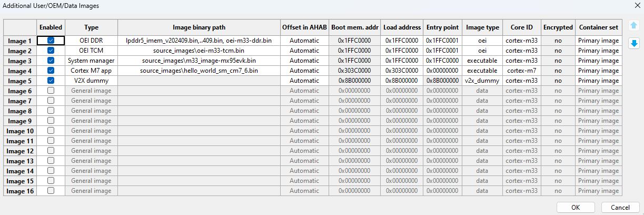
Task: Uncheck the Enabled checkbox for Image 1
Action: tap(51, 41)
